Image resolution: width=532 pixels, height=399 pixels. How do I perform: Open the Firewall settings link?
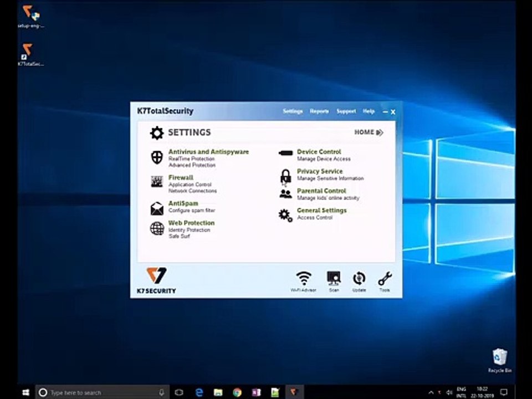point(181,177)
